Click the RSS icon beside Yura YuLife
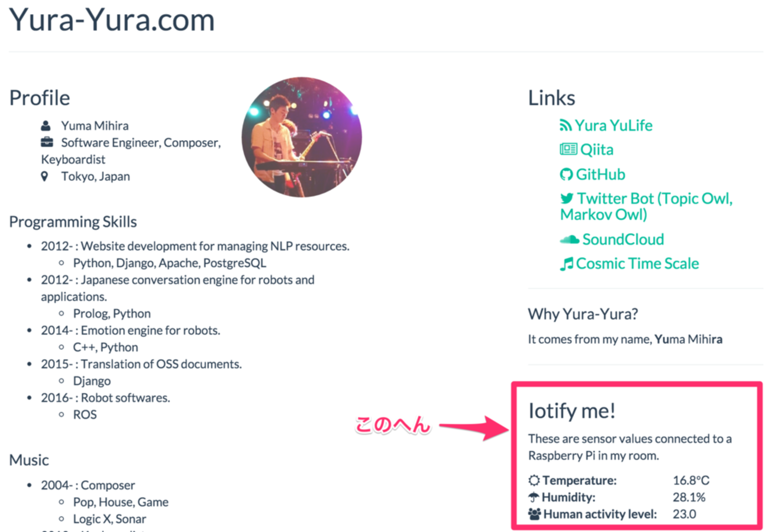 click(566, 126)
